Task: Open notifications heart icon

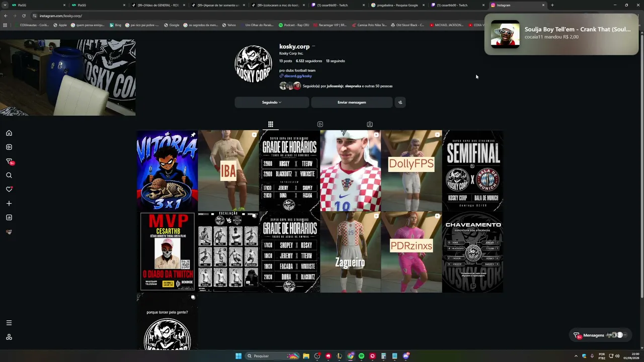Action: pyautogui.click(x=9, y=190)
